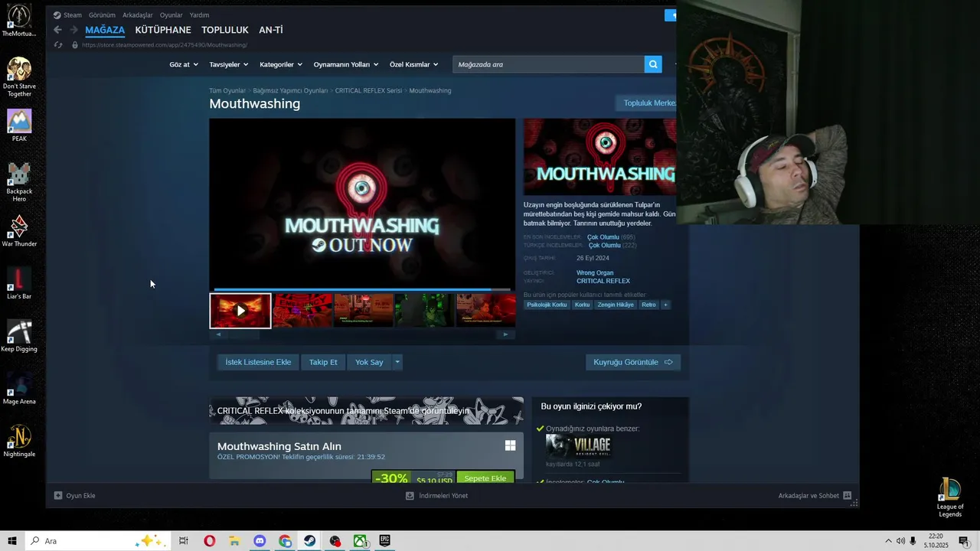Open the Görünüm menu

(102, 15)
